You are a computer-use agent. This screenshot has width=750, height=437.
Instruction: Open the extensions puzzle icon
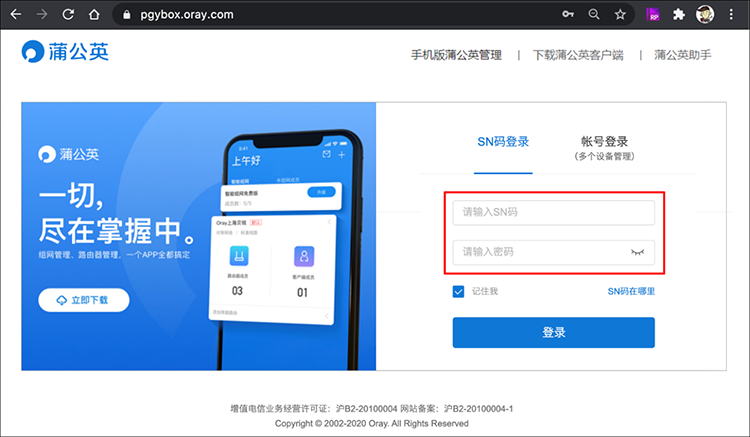pos(679,14)
